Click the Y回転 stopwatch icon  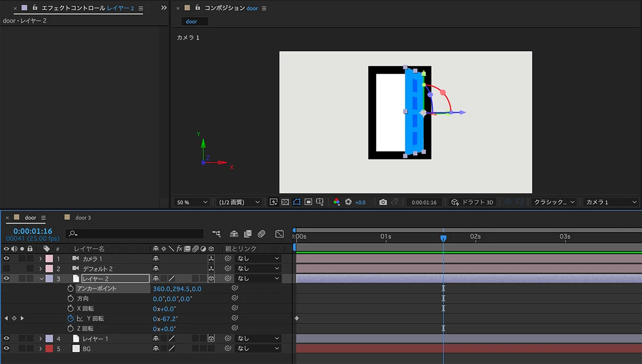point(71,319)
